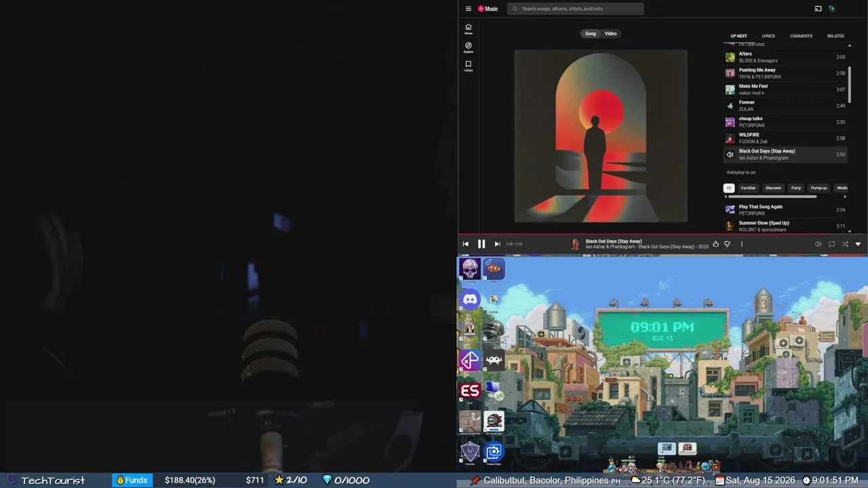Select the 'All' autoplay filter chip
Image resolution: width=868 pixels, height=488 pixels.
coord(729,188)
